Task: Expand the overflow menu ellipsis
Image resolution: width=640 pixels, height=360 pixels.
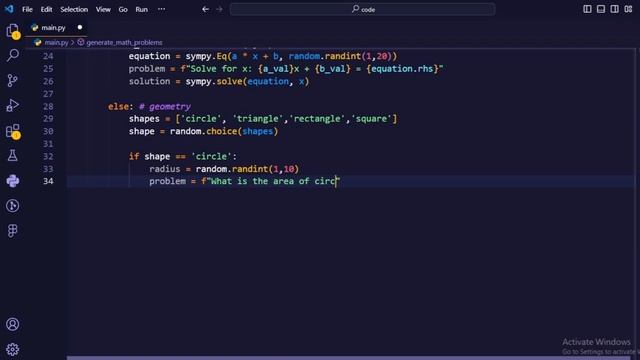Action: click(x=162, y=9)
